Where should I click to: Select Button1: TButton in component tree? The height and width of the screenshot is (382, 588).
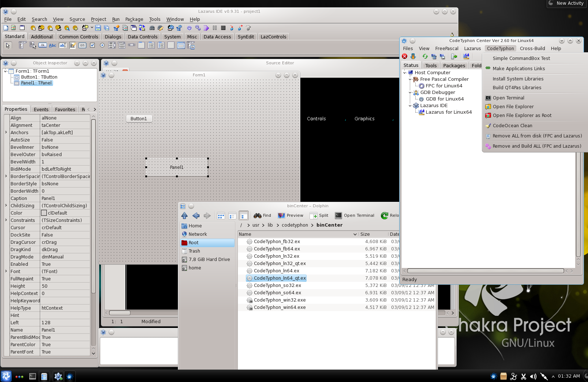39,77
